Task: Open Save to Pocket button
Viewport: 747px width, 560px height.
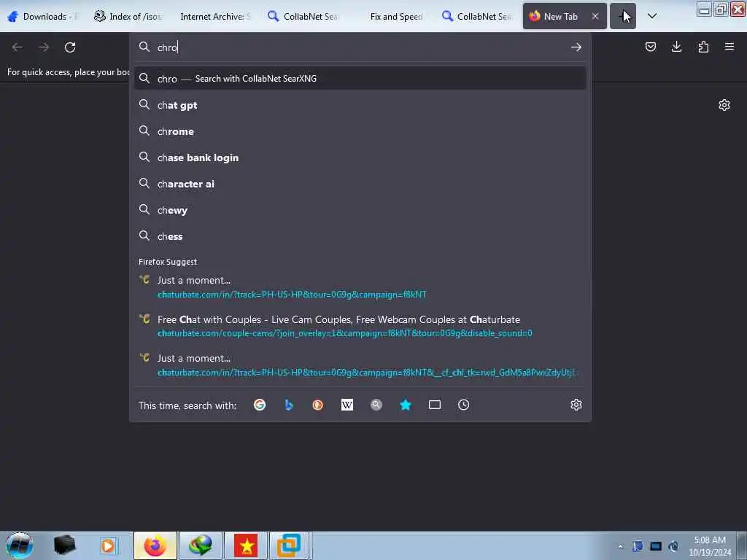Action: (x=651, y=47)
